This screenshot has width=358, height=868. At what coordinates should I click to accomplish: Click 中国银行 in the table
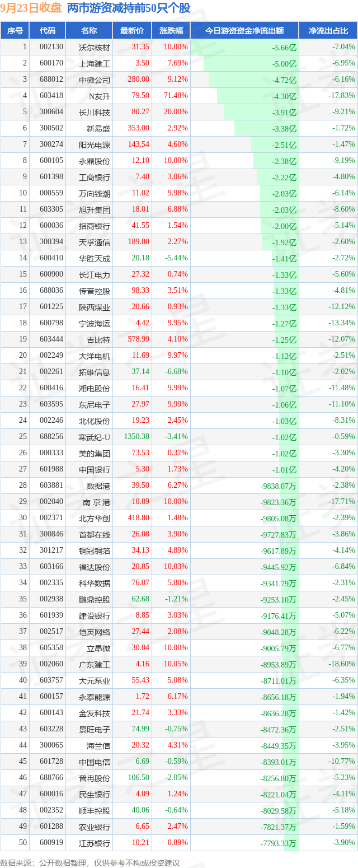tap(95, 469)
